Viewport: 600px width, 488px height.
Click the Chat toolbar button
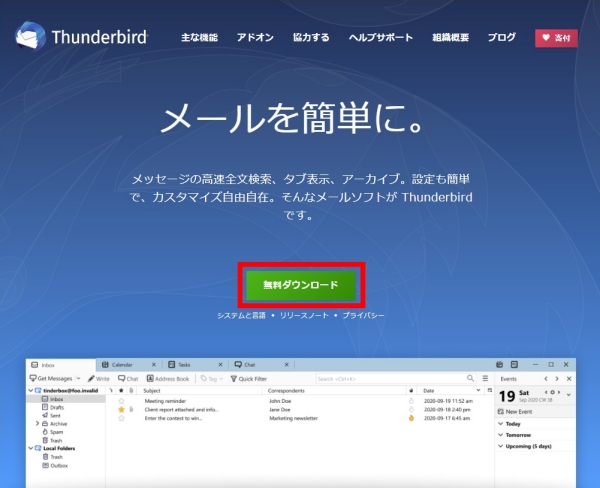(128, 379)
